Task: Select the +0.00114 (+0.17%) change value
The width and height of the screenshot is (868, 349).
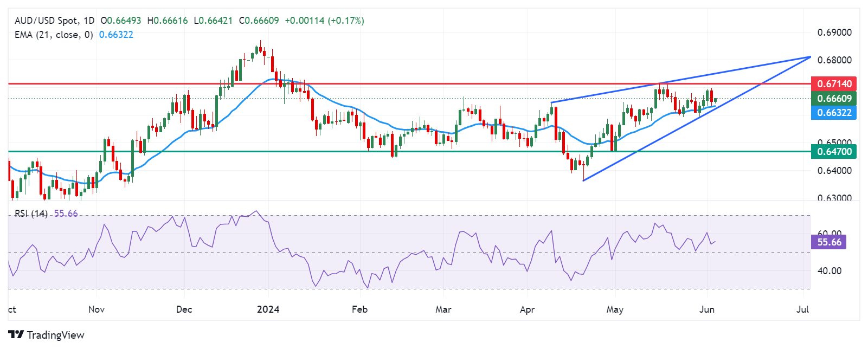Action: pyautogui.click(x=324, y=21)
